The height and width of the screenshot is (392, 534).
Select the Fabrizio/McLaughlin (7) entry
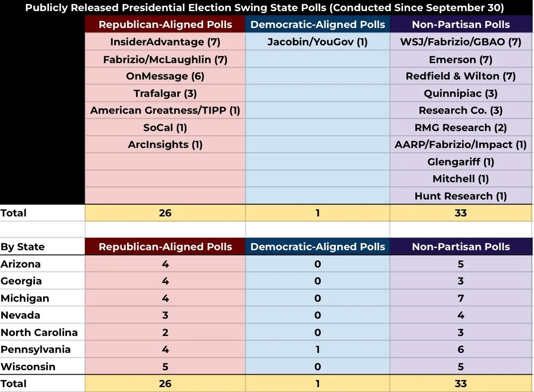pos(165,60)
